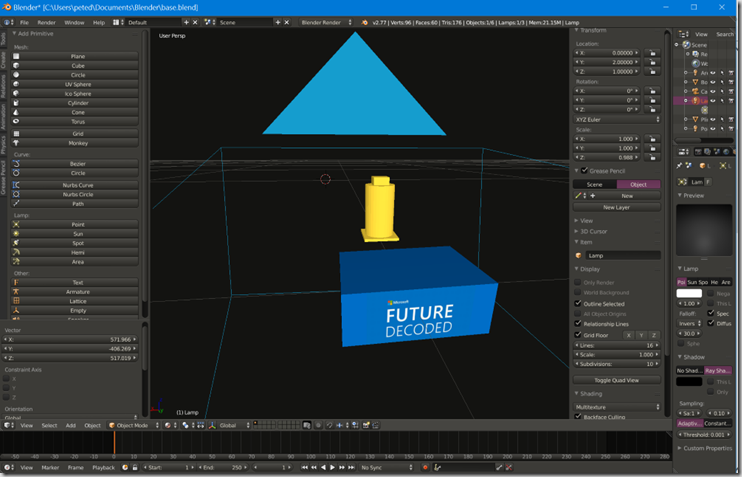
Task: Lock the X scale with padlock icon
Action: click(653, 139)
